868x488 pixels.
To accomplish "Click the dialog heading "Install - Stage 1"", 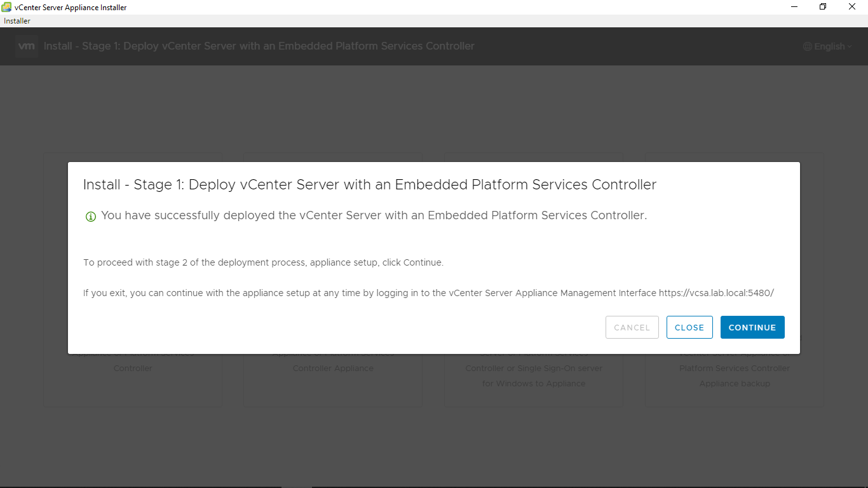I will (x=370, y=185).
